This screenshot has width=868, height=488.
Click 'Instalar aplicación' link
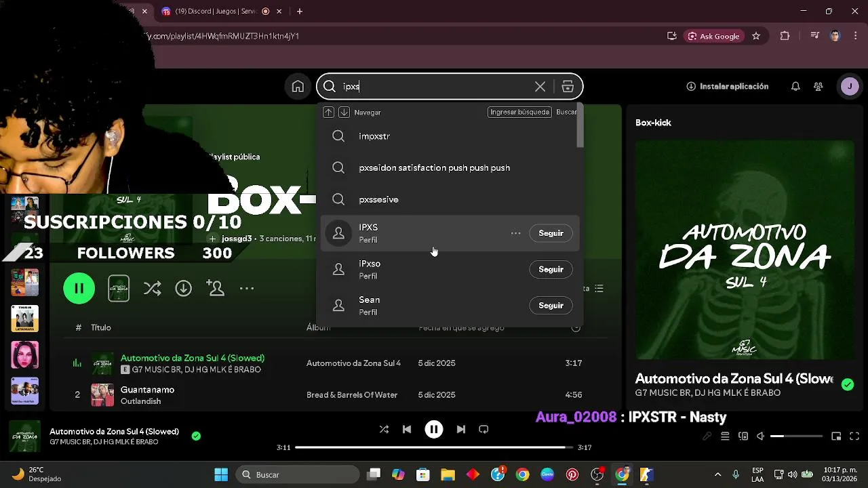click(x=727, y=87)
